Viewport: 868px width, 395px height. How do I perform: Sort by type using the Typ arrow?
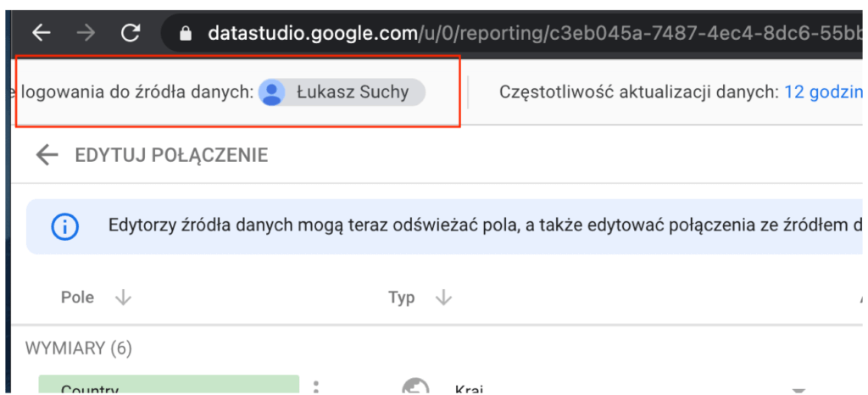(443, 298)
